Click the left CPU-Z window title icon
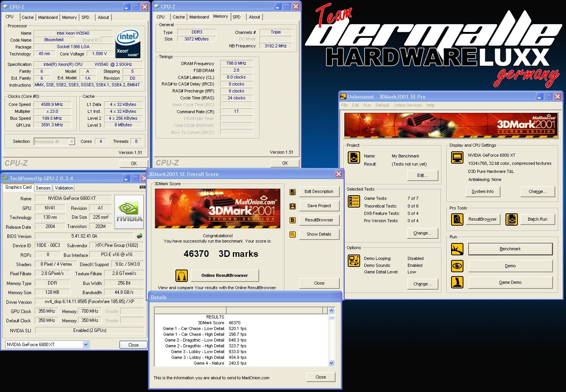 [x=5, y=7]
